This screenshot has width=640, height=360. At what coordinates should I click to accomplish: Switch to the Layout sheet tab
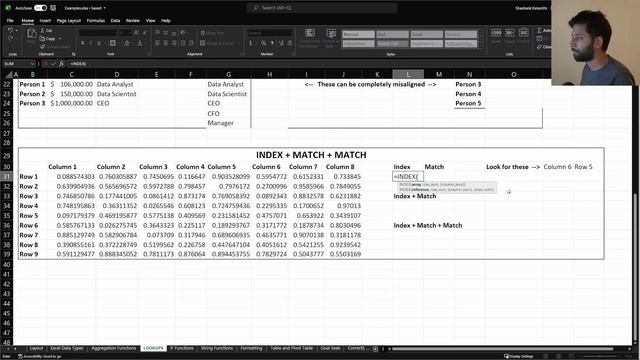(36, 348)
